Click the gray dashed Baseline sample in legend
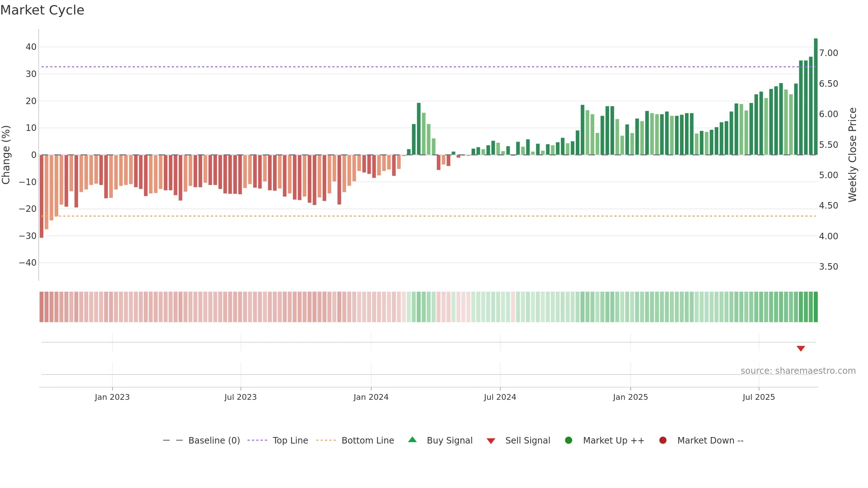The width and height of the screenshot is (868, 488). coord(173,440)
